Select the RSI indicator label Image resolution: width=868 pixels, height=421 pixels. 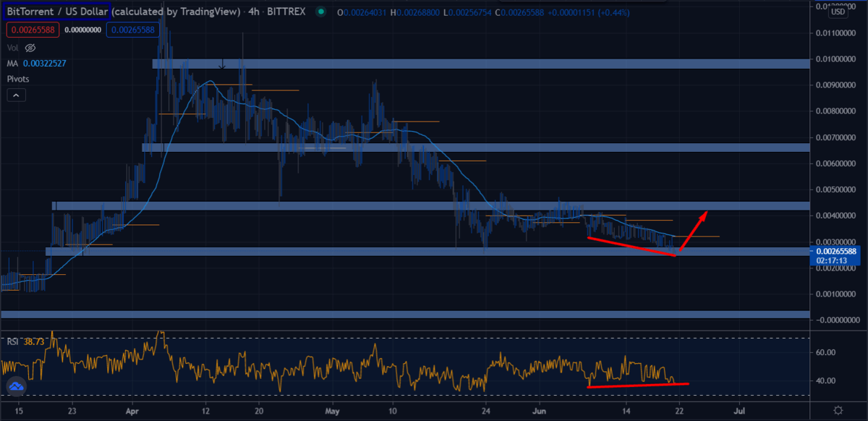(12, 340)
